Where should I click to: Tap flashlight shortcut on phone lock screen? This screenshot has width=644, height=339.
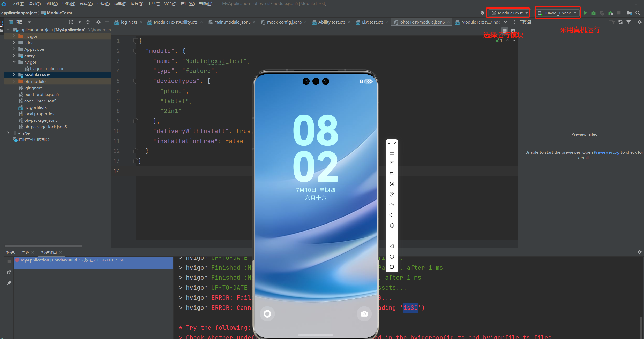coord(267,314)
